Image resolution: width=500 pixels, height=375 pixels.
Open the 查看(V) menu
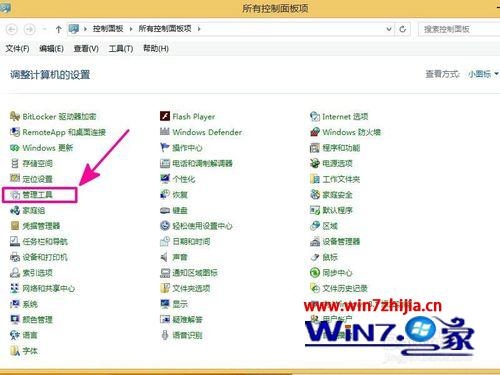click(86, 49)
